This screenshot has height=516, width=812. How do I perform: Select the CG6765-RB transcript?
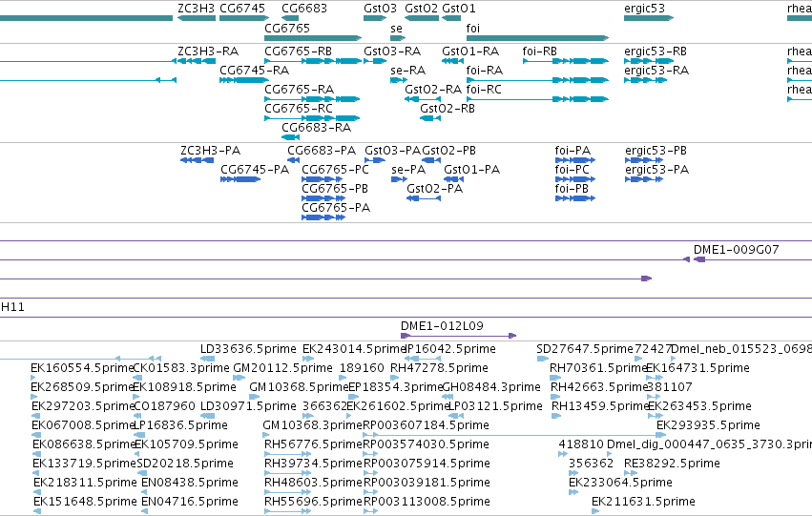tap(313, 61)
